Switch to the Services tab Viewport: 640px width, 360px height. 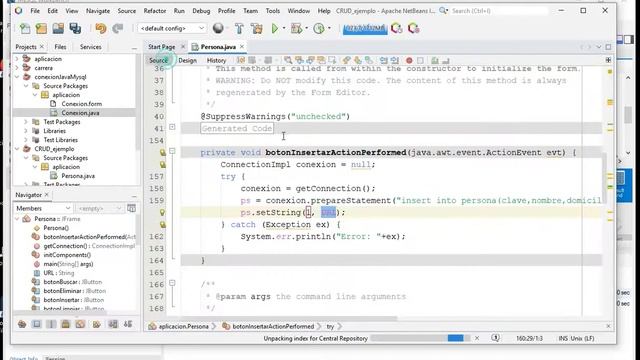91,47
